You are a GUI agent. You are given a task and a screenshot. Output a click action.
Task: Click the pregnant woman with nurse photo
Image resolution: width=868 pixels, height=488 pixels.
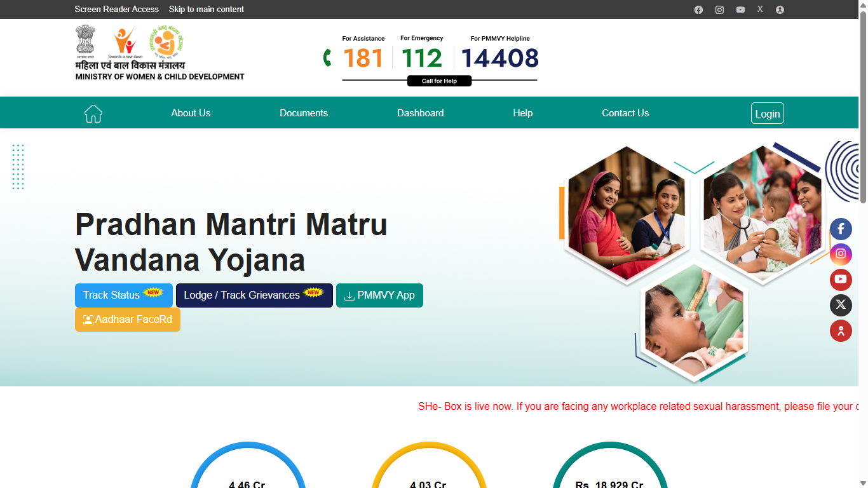(x=627, y=215)
